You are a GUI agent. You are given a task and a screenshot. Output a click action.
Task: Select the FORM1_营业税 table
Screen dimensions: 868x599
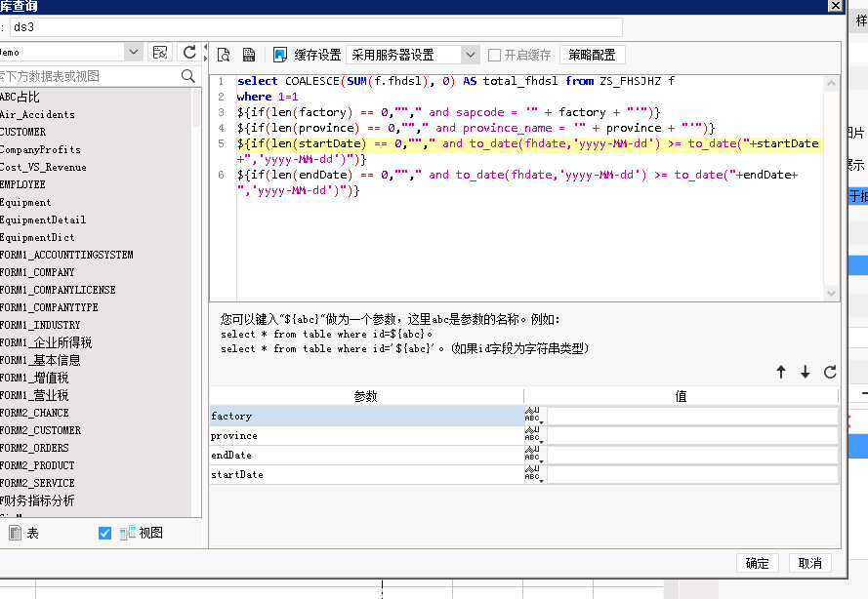pyautogui.click(x=34, y=395)
